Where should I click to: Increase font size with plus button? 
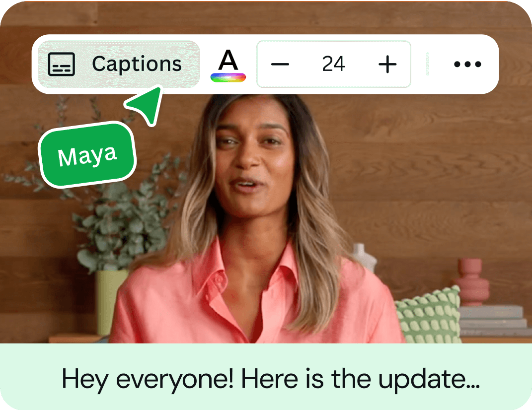click(387, 64)
